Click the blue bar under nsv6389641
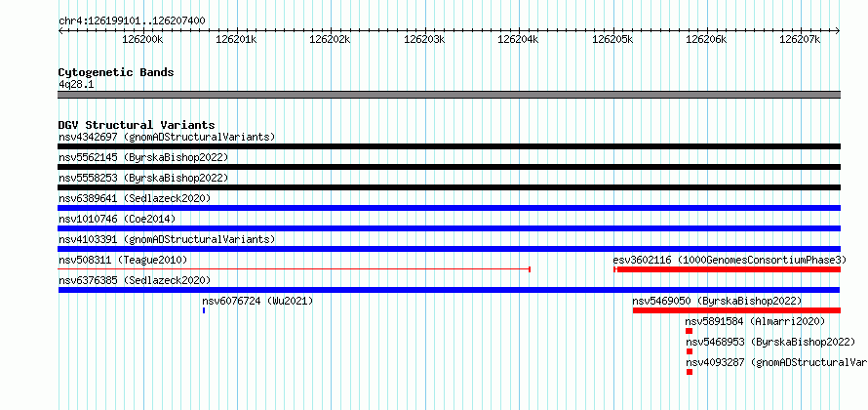Image resolution: width=868 pixels, height=410 pixels. (449, 208)
